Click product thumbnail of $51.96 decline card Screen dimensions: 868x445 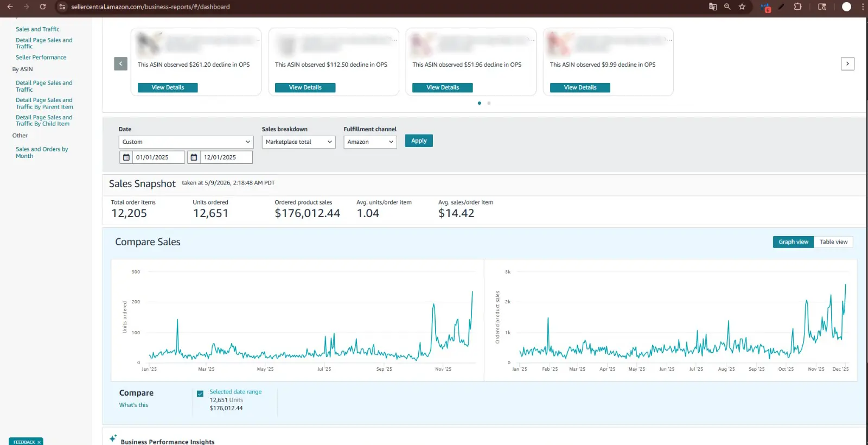pyautogui.click(x=423, y=43)
